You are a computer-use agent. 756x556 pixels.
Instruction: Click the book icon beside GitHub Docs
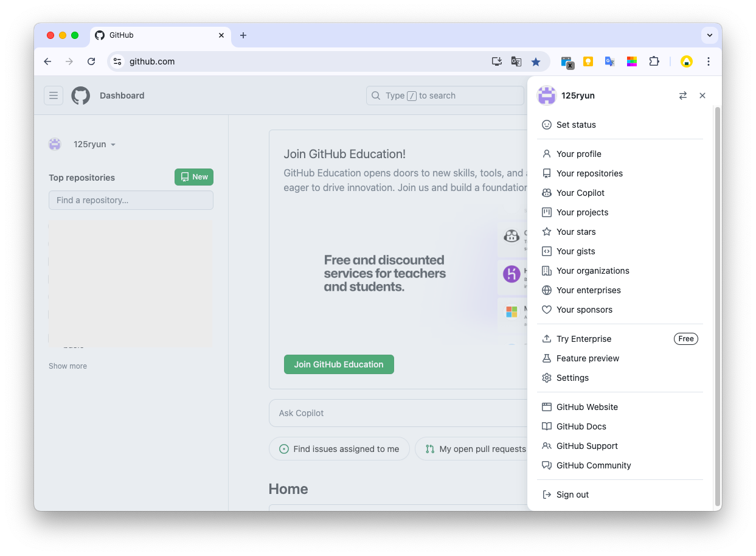[547, 426]
